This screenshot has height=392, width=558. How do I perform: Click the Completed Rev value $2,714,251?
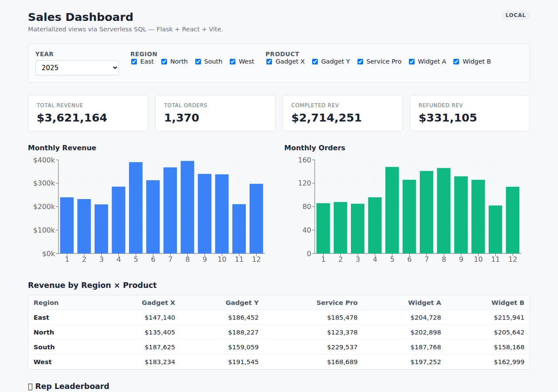327,118
